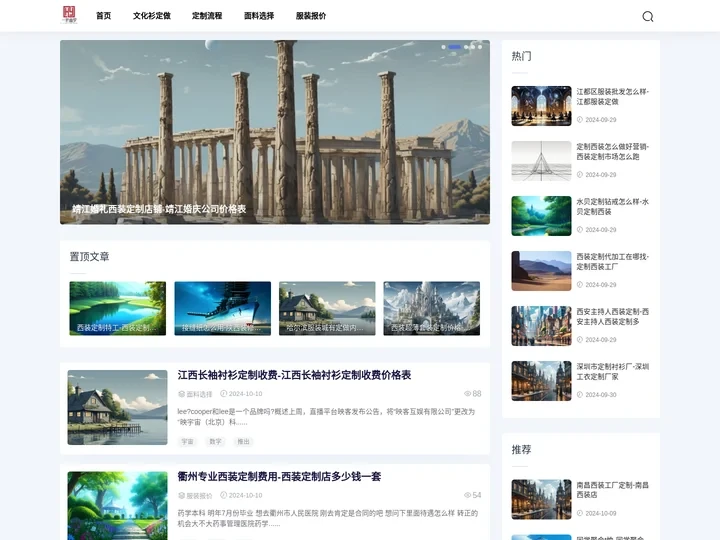The width and height of the screenshot is (720, 540).
Task: Open article 衢州专业西装定制费用 title
Action: coord(279,477)
